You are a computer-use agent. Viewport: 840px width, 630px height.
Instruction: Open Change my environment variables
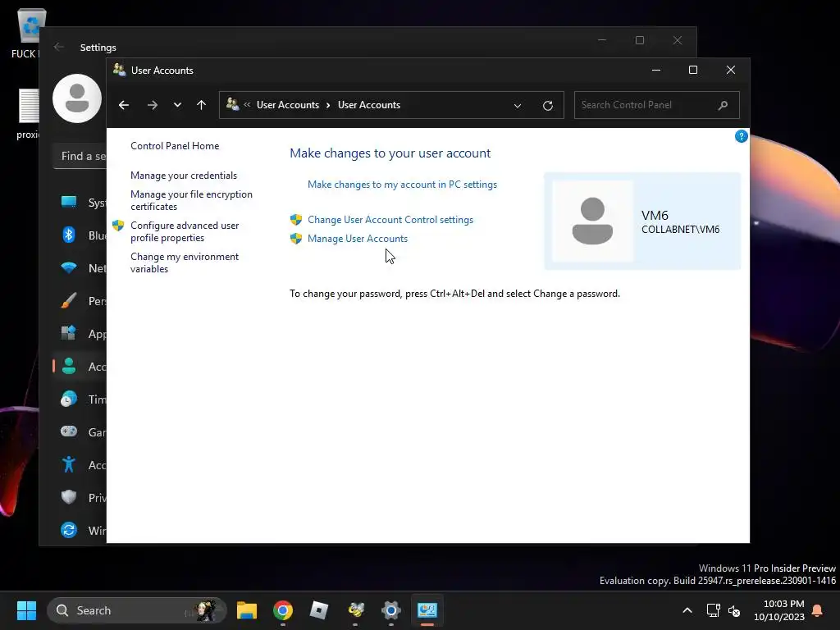coord(185,262)
